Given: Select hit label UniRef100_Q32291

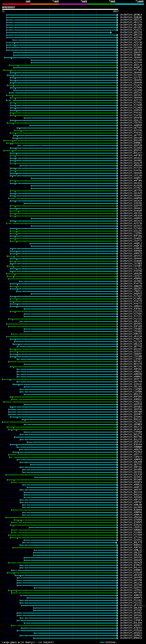Looking at the screenshot, I should click(131, 231).
